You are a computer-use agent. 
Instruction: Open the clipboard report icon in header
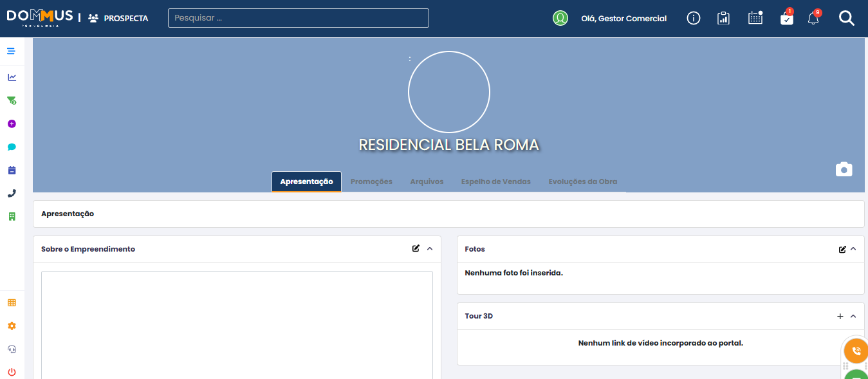[x=723, y=19]
